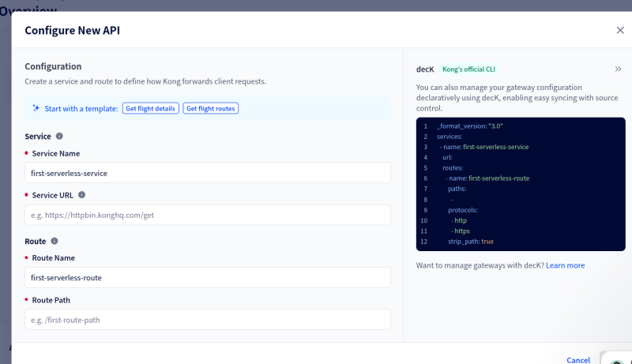Select the Route Name text box

[208, 278]
